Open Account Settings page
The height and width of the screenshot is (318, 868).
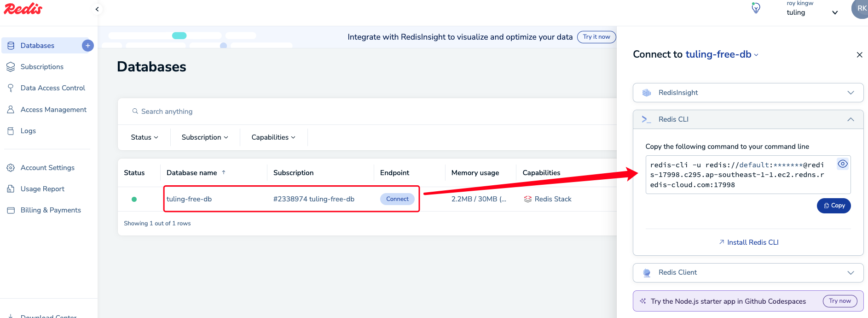coord(47,168)
